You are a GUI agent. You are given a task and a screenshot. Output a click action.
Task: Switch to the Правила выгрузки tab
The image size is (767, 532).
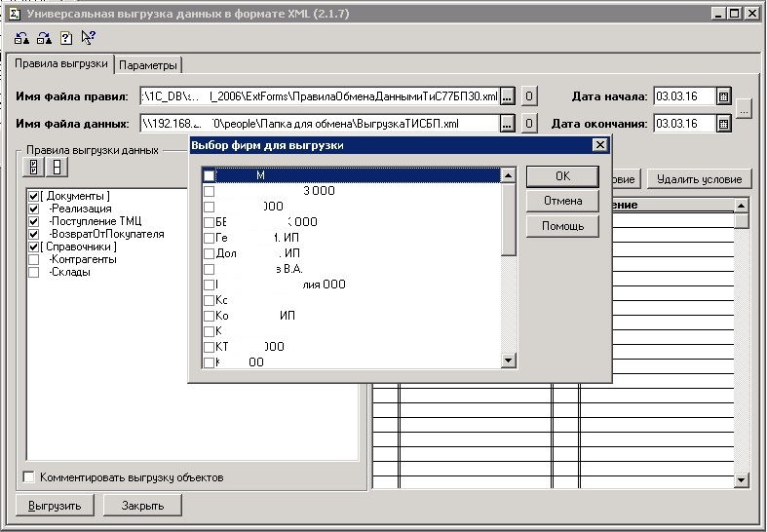[x=61, y=63]
